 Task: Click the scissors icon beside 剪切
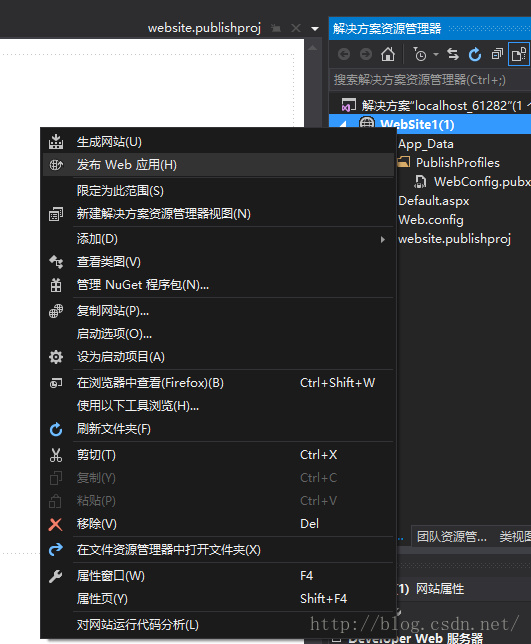(56, 455)
